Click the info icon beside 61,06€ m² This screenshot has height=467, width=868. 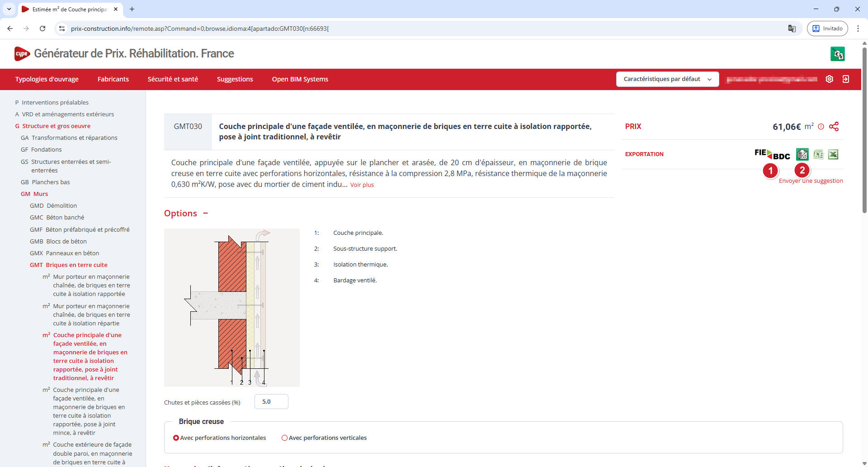(x=821, y=127)
